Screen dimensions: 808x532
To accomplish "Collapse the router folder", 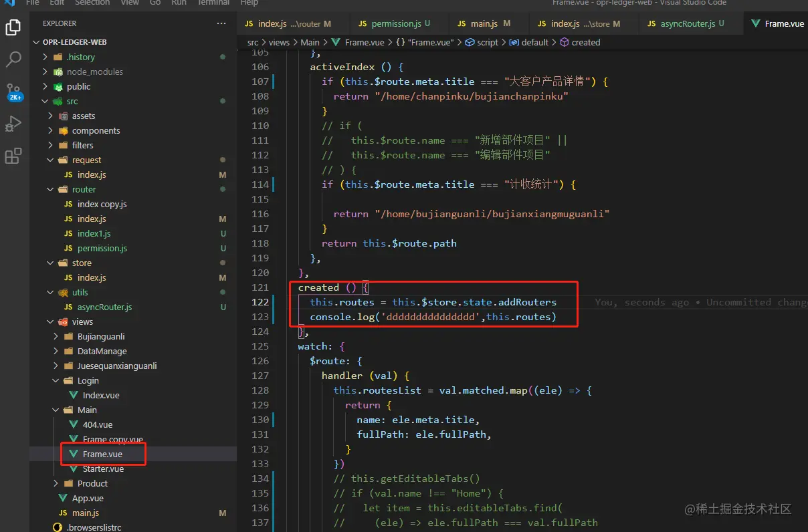I will pyautogui.click(x=50, y=189).
